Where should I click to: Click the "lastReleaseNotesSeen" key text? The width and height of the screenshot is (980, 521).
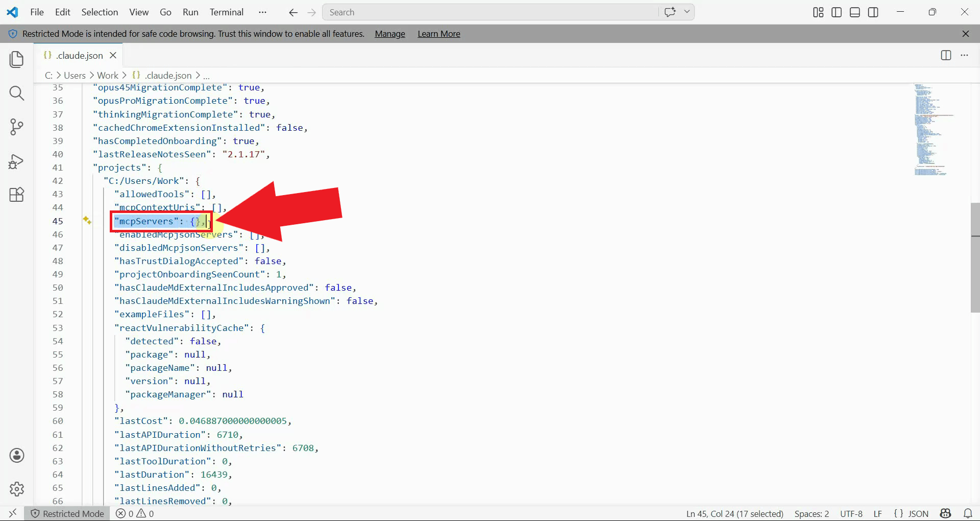[x=152, y=154]
